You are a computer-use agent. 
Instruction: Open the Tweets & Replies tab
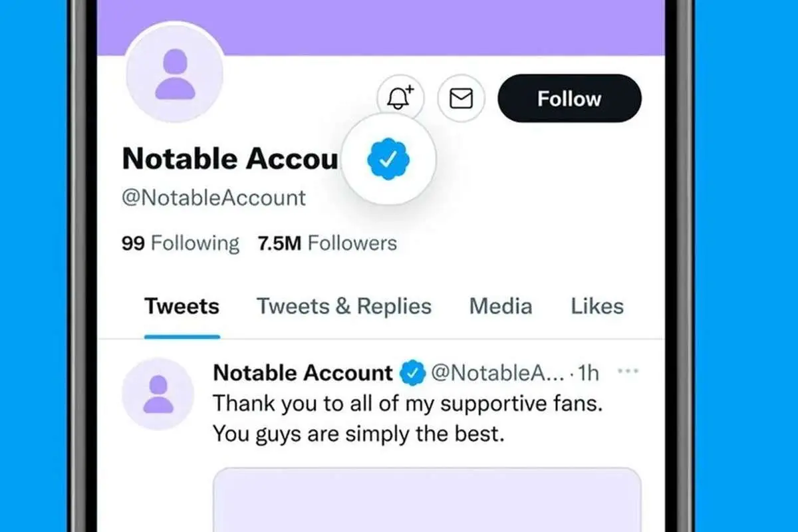(344, 307)
